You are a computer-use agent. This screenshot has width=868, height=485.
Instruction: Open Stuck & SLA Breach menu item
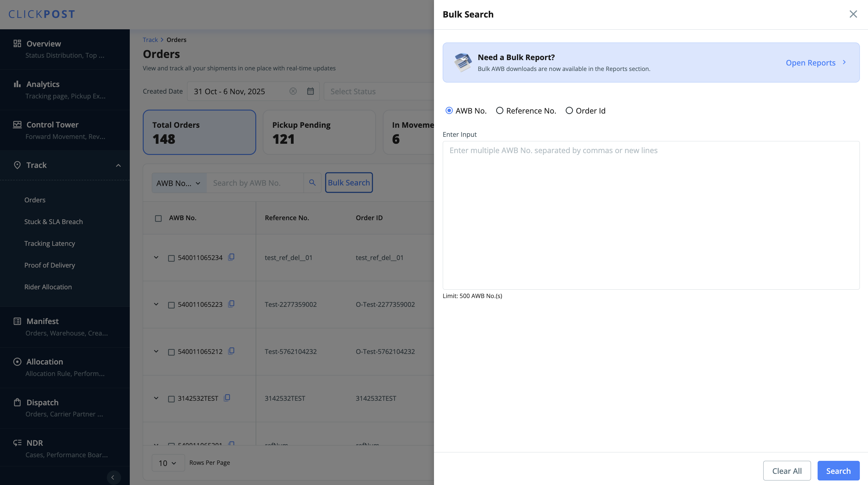click(x=54, y=222)
